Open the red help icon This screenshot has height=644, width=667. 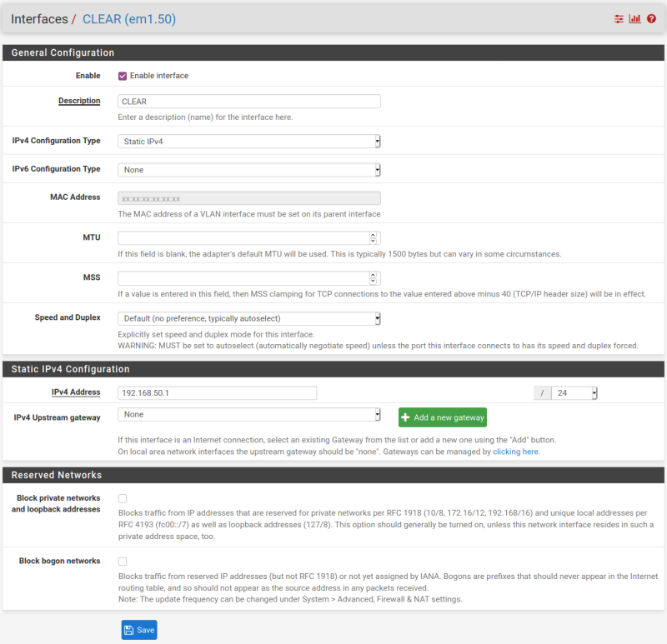(651, 18)
